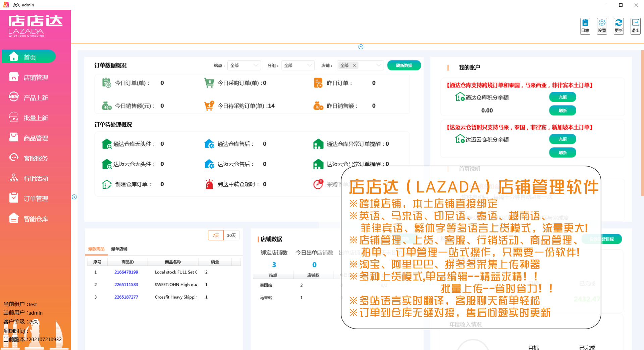Click the 达迈云仓无头件 icon
644x350 pixels.
point(107,164)
